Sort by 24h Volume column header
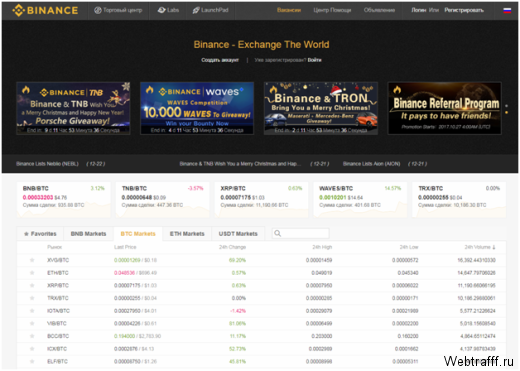This screenshot has height=371, width=520. point(480,247)
